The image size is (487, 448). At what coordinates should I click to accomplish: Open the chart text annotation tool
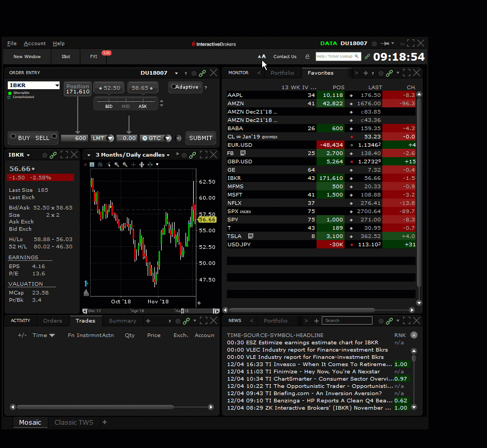click(92, 164)
